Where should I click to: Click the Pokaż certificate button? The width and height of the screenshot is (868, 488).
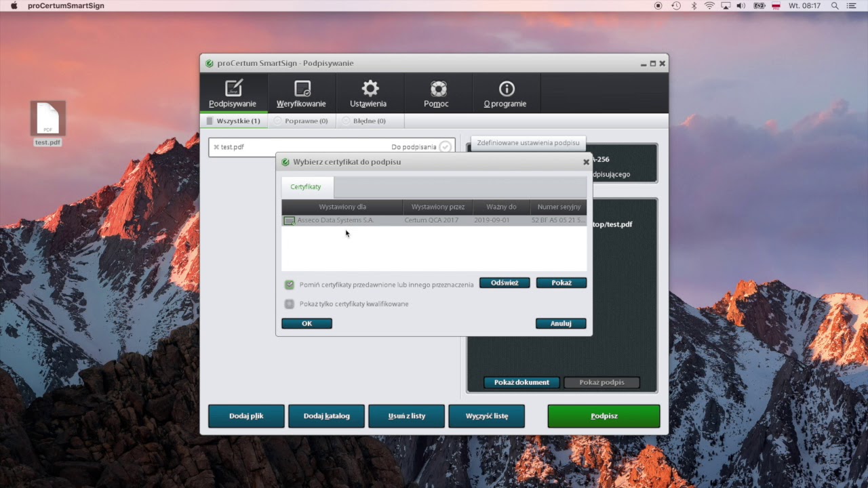point(561,283)
